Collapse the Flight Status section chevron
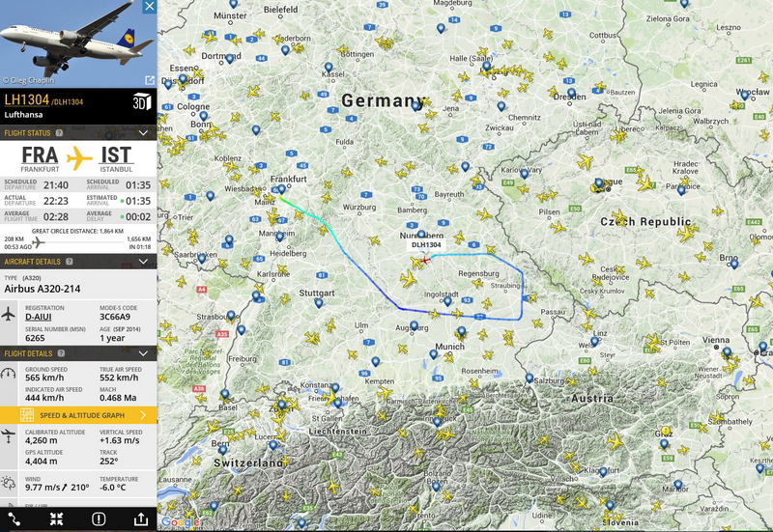Screen dimensions: 773x532 pyautogui.click(x=143, y=133)
